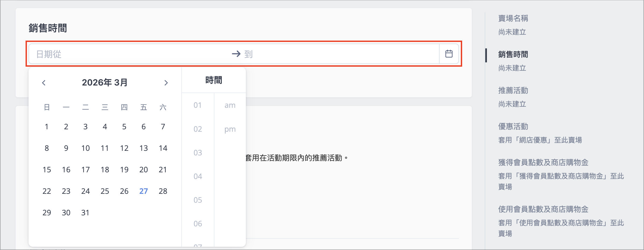Jump to 推薦活動 in side navigation

pos(513,90)
